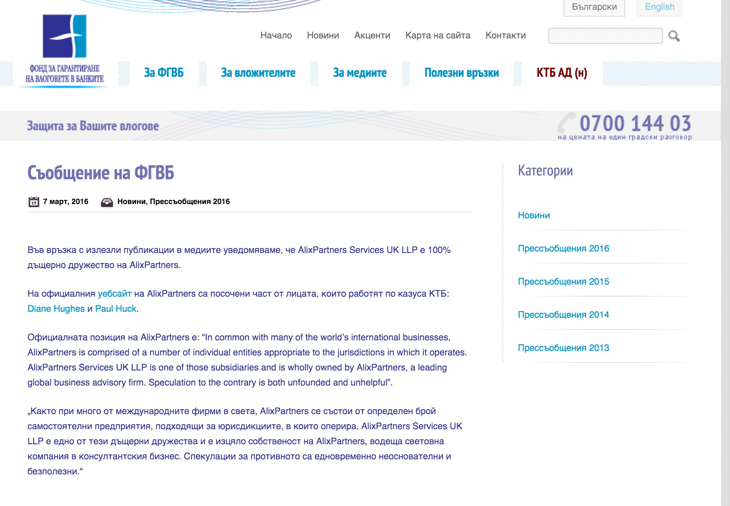
Task: Open the Начало menu link
Action: click(x=276, y=35)
